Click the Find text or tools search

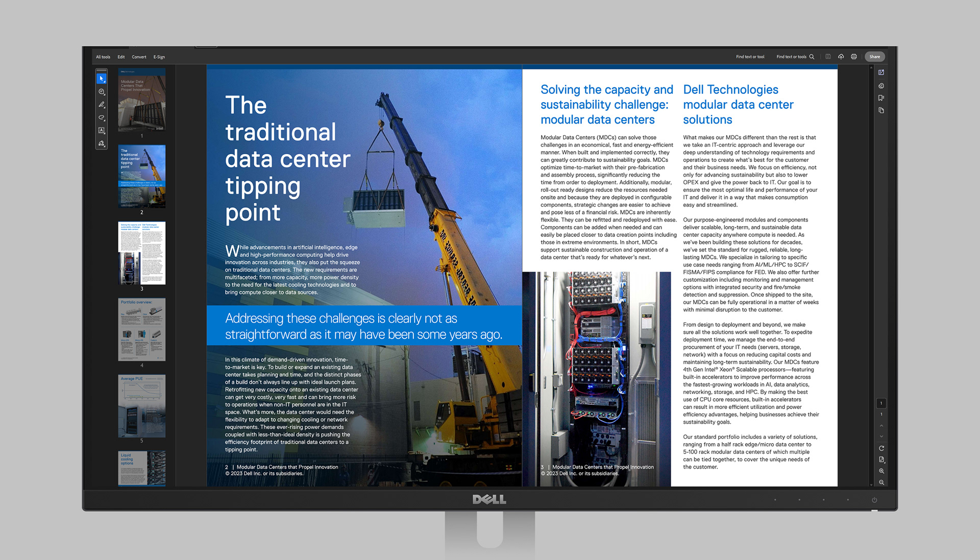[795, 57]
